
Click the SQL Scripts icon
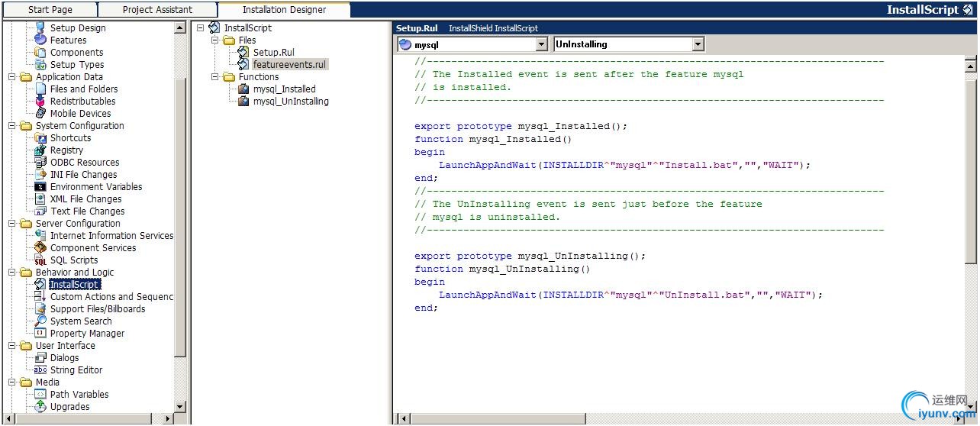pyautogui.click(x=40, y=260)
